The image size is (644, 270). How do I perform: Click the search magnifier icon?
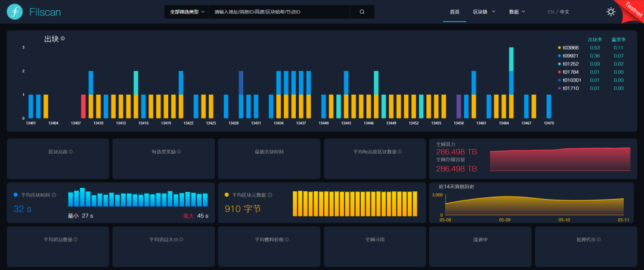coord(362,12)
